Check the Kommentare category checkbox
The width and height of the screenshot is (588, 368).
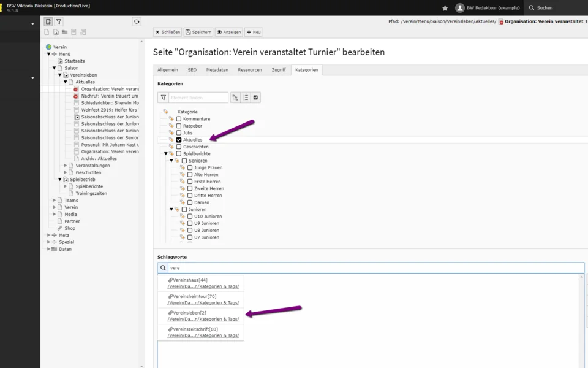(179, 119)
